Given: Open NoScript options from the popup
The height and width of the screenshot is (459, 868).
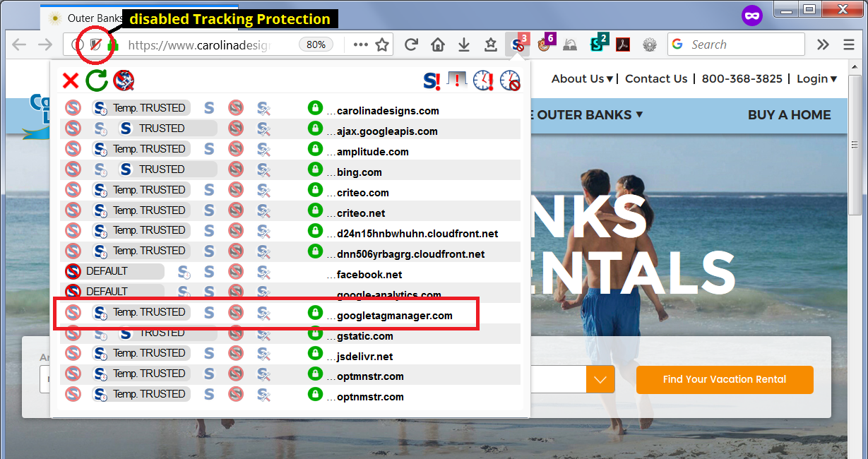Looking at the screenshot, I should [x=124, y=81].
